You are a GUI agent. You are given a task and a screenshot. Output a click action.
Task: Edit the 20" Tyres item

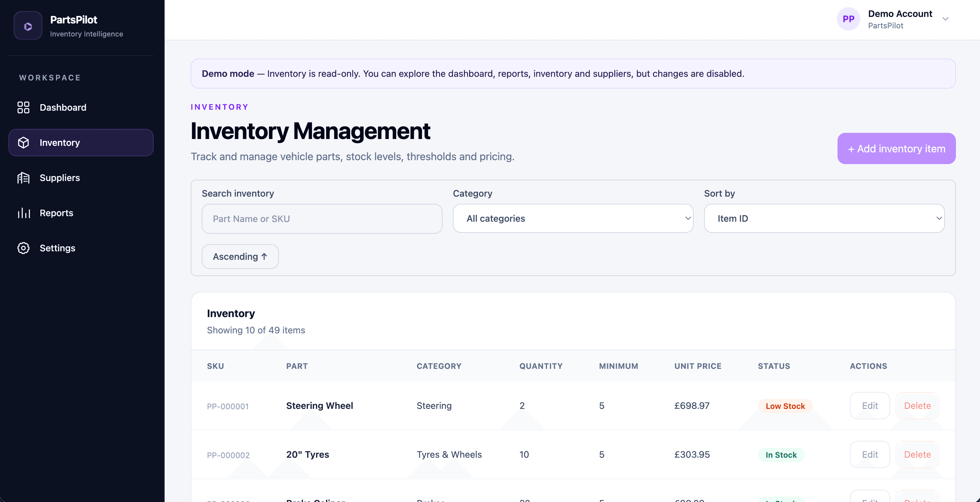coord(870,454)
